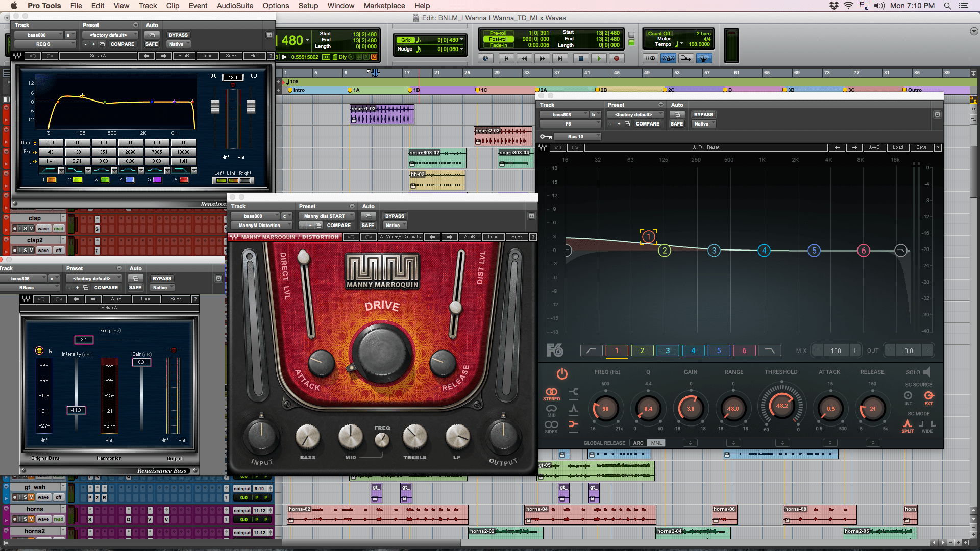Viewport: 980px width, 551px height.
Task: Click the Return to Zero transport button
Action: [x=506, y=58]
